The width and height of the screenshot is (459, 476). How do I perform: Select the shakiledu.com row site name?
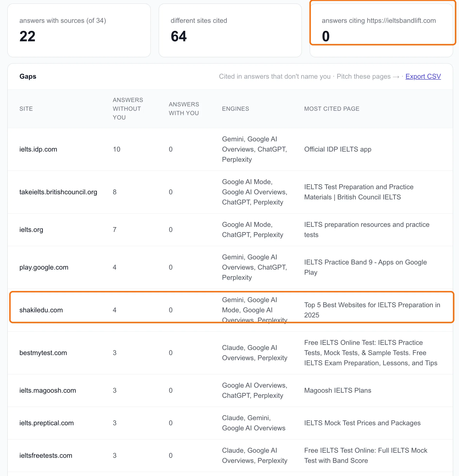click(x=41, y=310)
